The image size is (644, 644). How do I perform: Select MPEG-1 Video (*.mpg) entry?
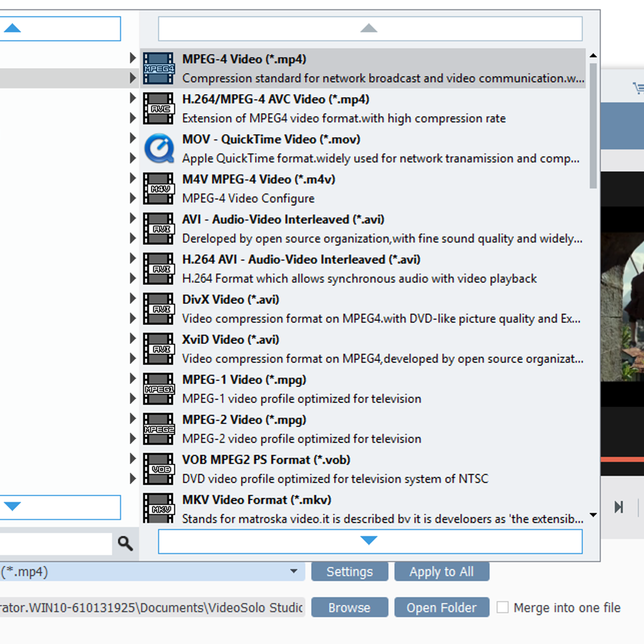pos(363,389)
